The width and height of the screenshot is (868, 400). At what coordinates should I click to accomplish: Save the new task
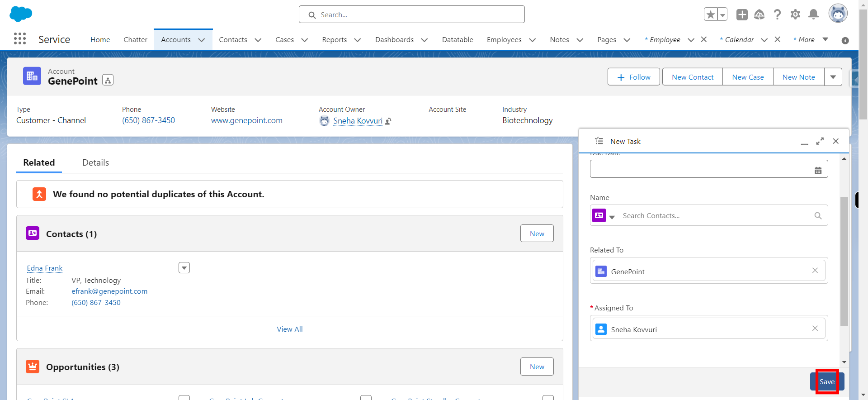(827, 381)
